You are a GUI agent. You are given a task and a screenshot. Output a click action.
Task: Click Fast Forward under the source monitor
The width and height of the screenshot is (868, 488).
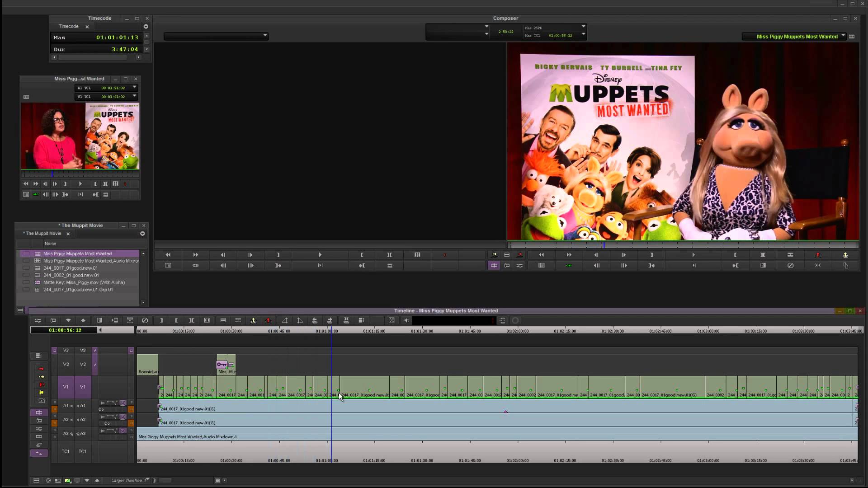click(195, 255)
